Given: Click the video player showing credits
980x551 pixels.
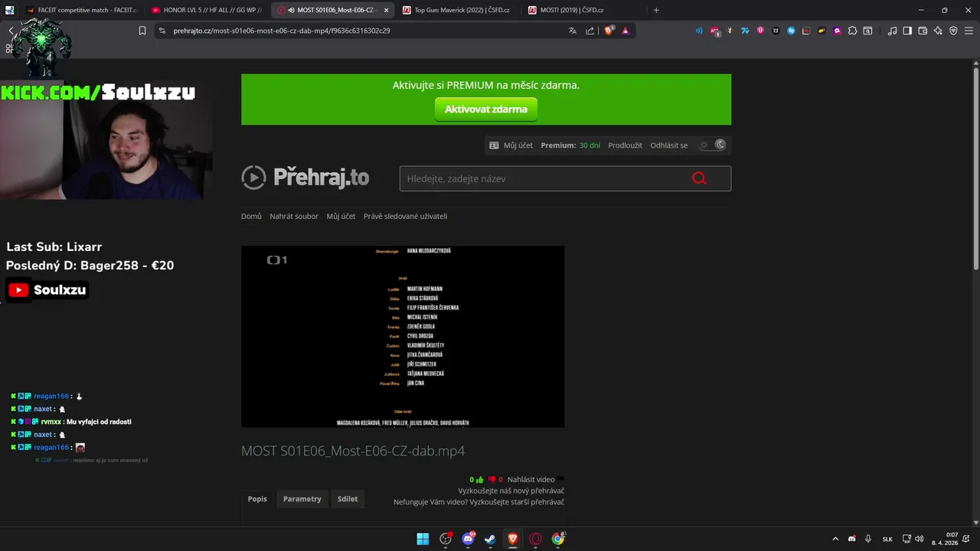Looking at the screenshot, I should (403, 337).
